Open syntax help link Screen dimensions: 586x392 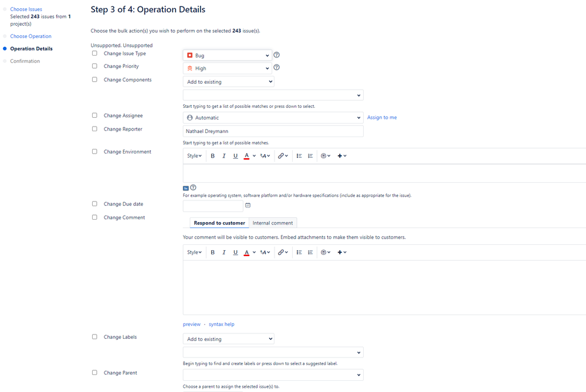[222, 324]
